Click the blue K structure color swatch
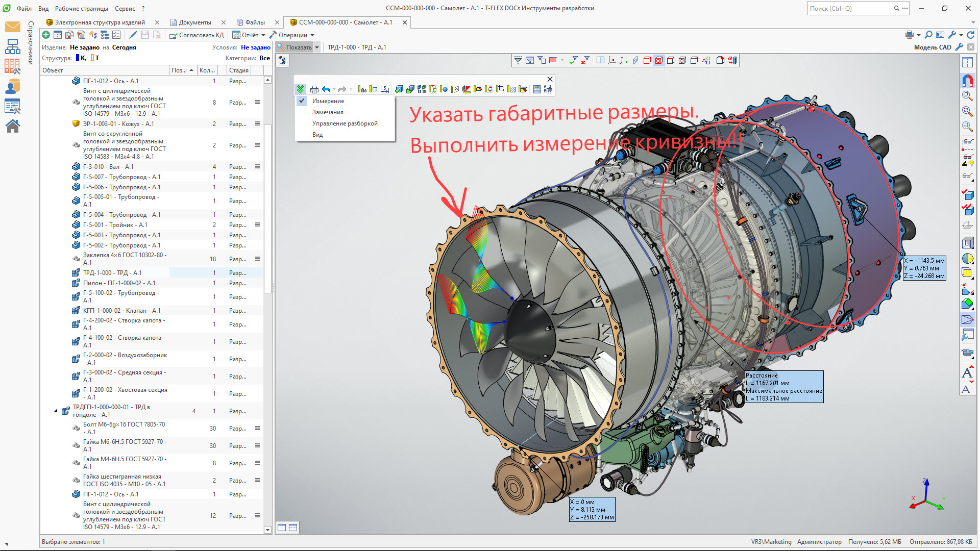Image resolution: width=980 pixels, height=551 pixels. tap(78, 58)
